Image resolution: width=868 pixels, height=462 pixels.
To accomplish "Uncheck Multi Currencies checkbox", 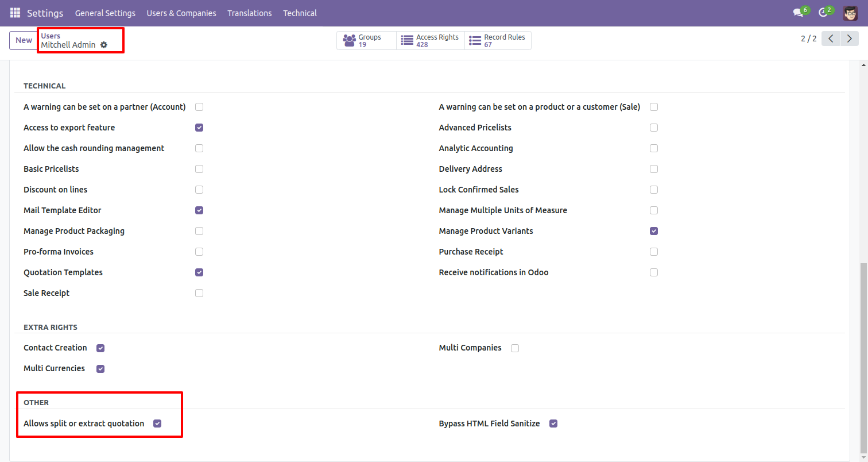I will tap(100, 369).
